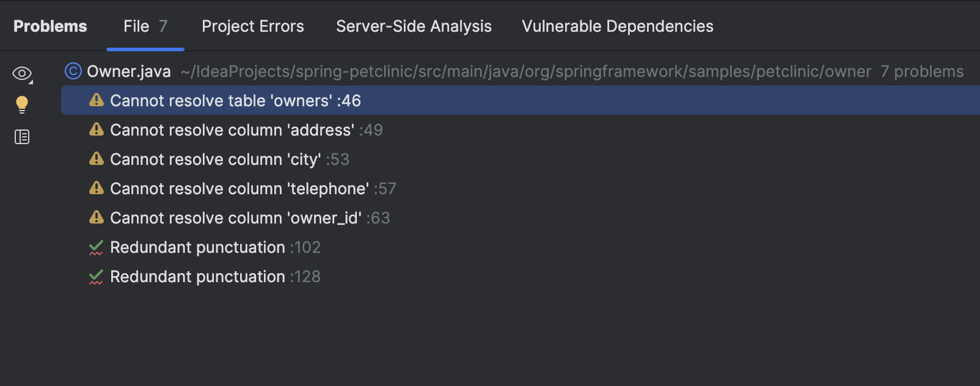Viewport: 980px width, 386px height.
Task: Select Redundant punctuation problem at line 128
Action: click(x=198, y=277)
